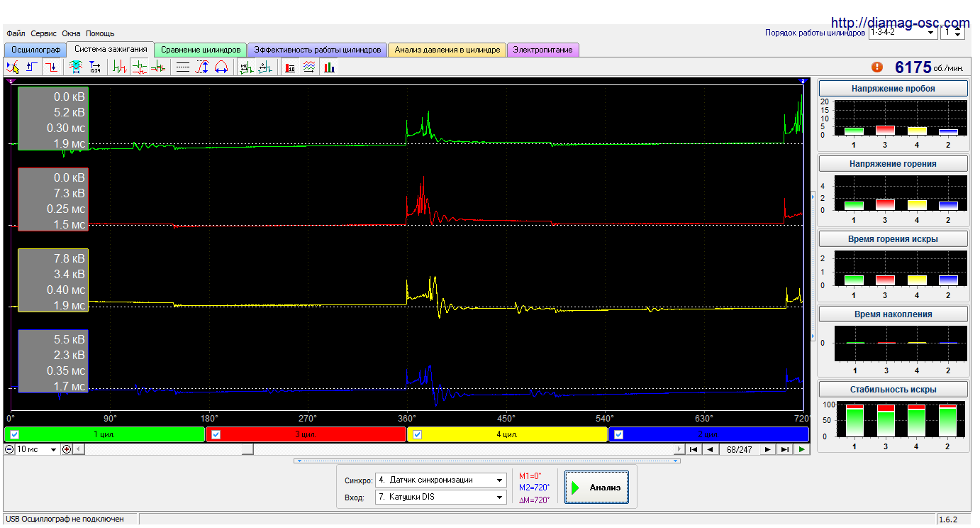Open the Помощь menu

pos(100,33)
